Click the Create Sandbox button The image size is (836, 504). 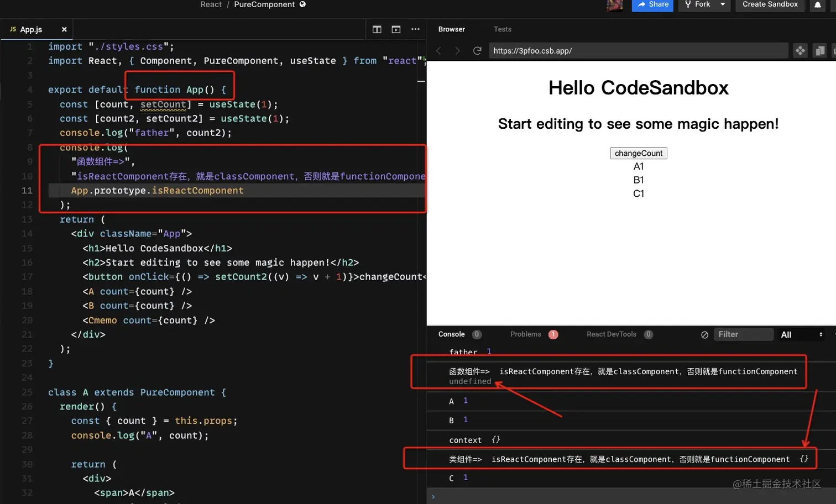pos(770,4)
